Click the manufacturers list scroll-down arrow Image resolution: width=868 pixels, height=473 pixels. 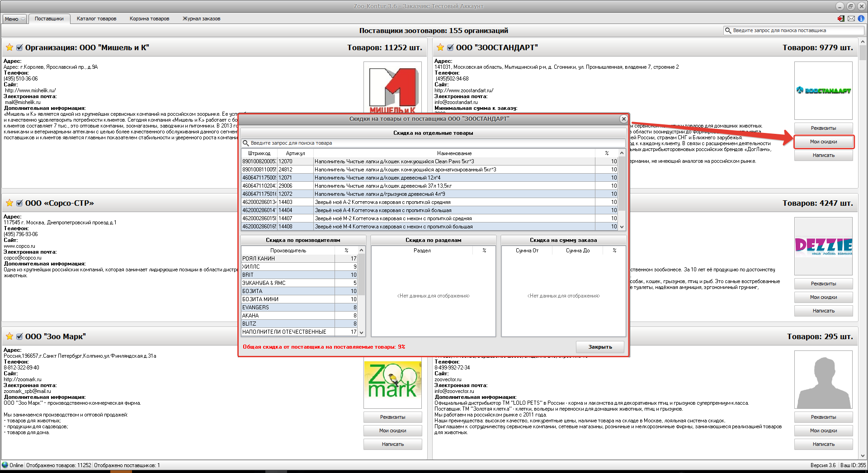click(361, 332)
